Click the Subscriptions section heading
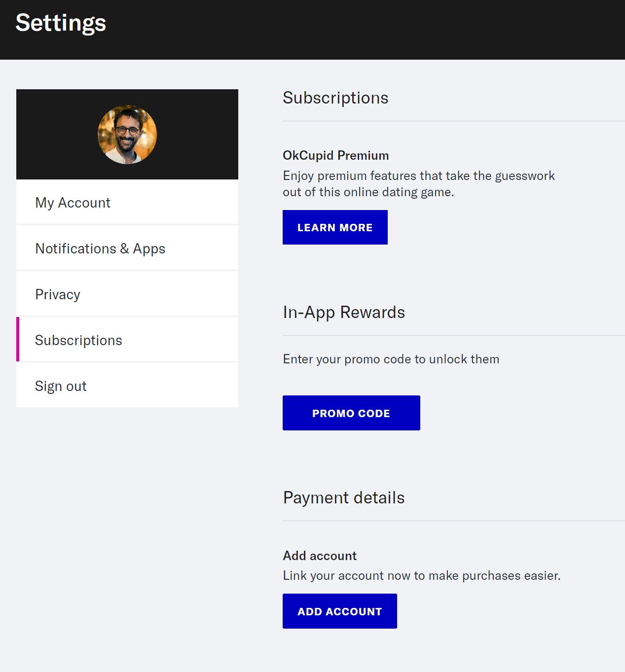Image resolution: width=625 pixels, height=672 pixels. tap(335, 98)
